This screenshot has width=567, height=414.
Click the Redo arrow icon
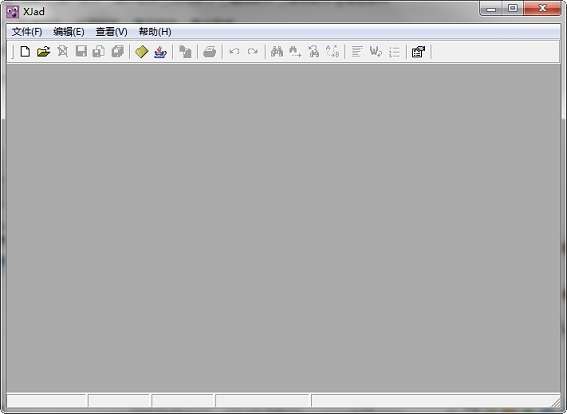(x=253, y=52)
